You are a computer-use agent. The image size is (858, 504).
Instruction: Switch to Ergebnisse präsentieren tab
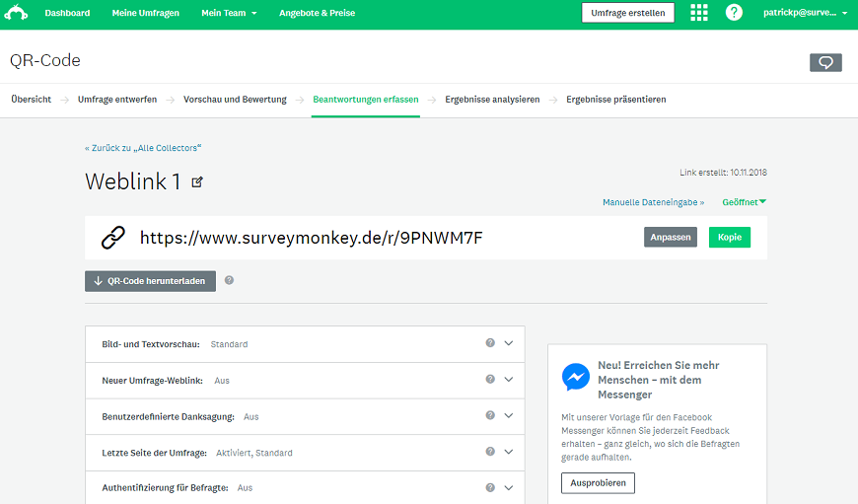pos(616,99)
